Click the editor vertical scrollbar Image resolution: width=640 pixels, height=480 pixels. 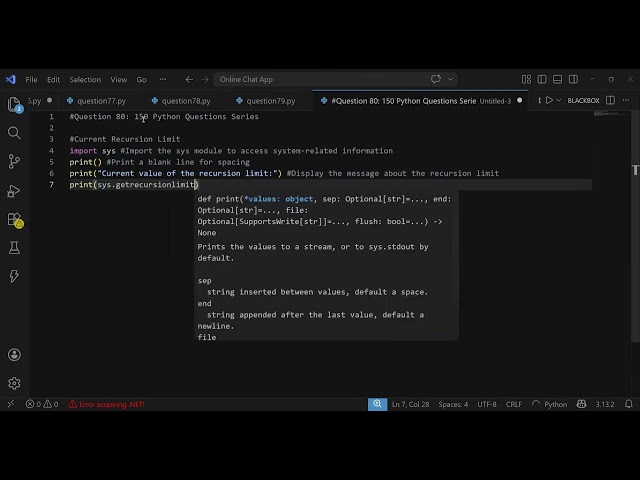coord(635,227)
